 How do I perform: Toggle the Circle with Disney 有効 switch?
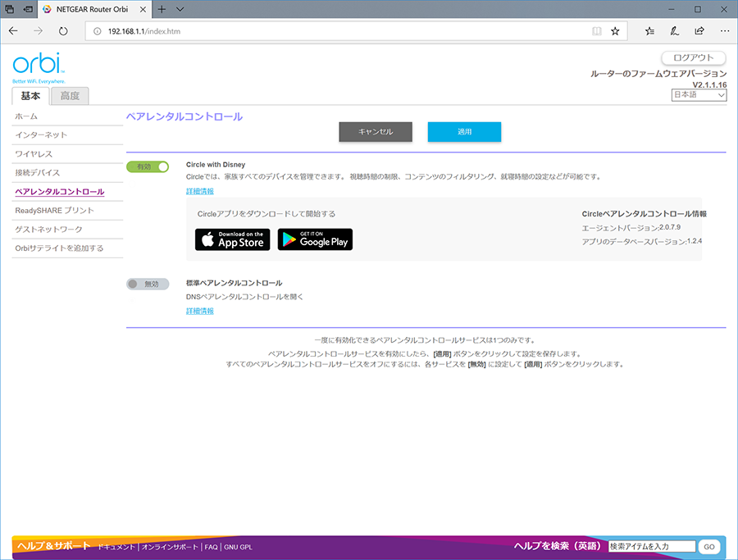pyautogui.click(x=148, y=166)
